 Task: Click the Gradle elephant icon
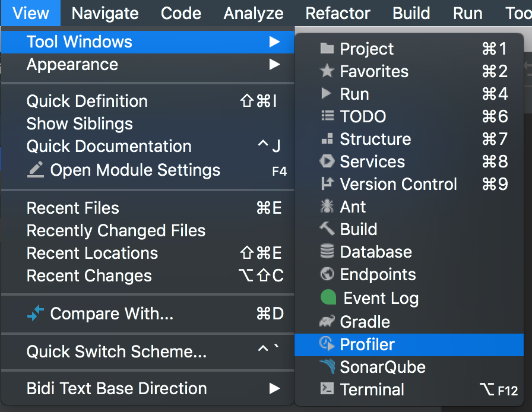pos(327,321)
